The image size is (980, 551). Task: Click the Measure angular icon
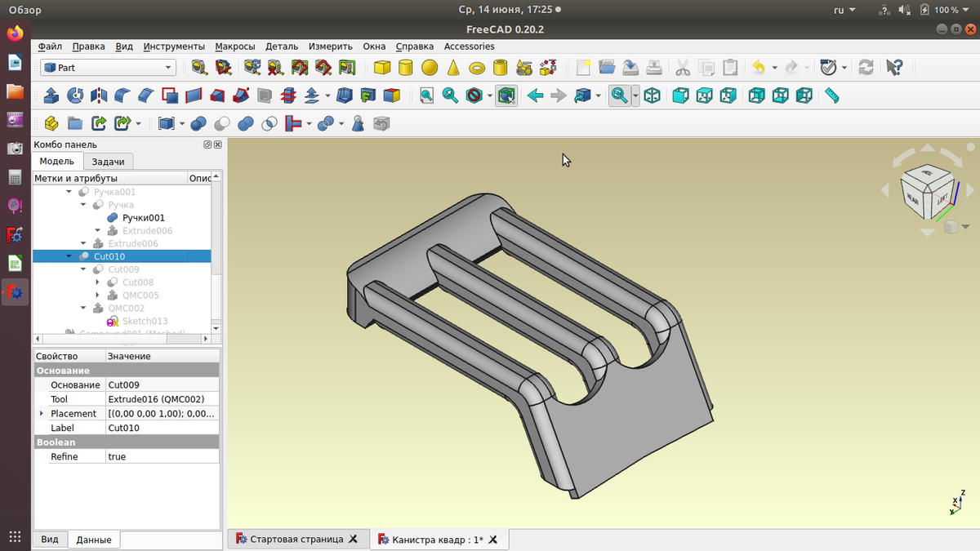tap(221, 68)
